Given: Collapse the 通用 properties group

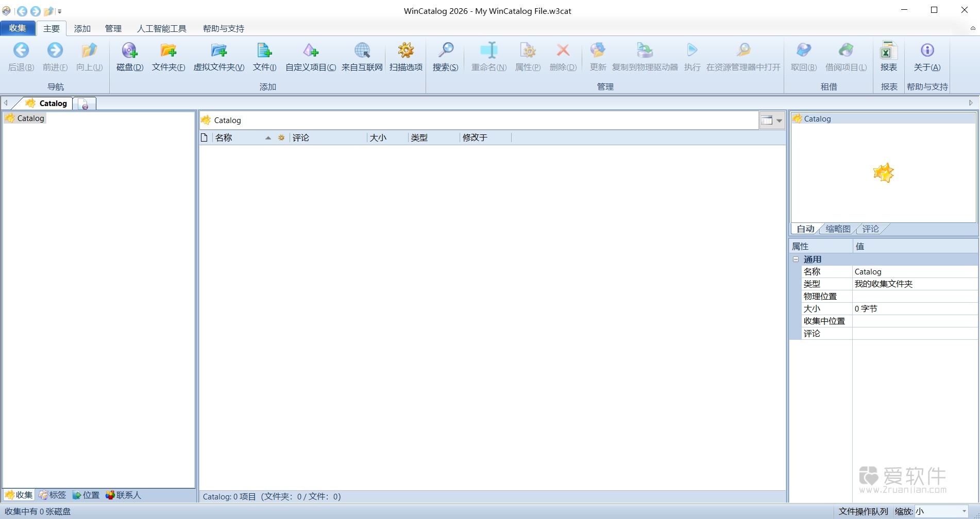Looking at the screenshot, I should click(x=796, y=259).
